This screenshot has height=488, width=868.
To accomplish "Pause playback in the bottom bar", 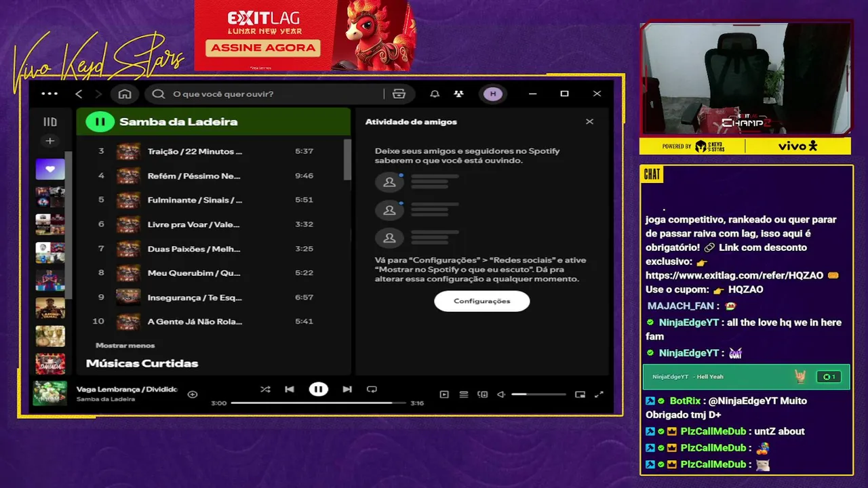I will pos(318,389).
